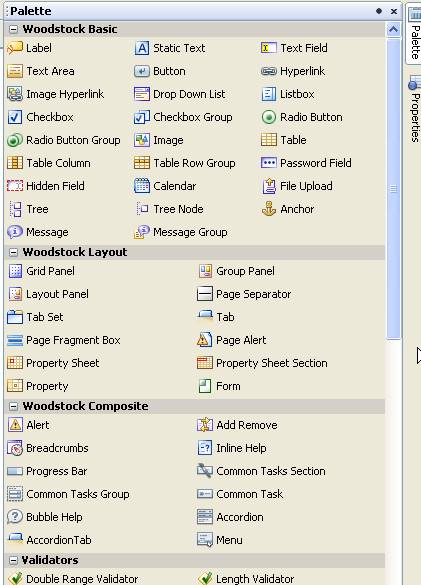Select the Drop Down List item
Screen dimensions: 421x585
(179, 94)
